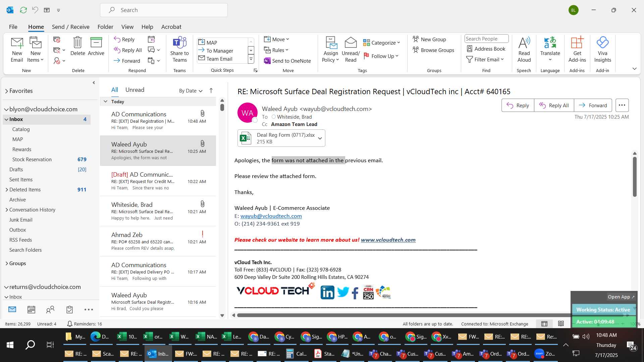Open attachment dropdown for Deal Reg Form
The image size is (644, 362).
pyautogui.click(x=320, y=138)
